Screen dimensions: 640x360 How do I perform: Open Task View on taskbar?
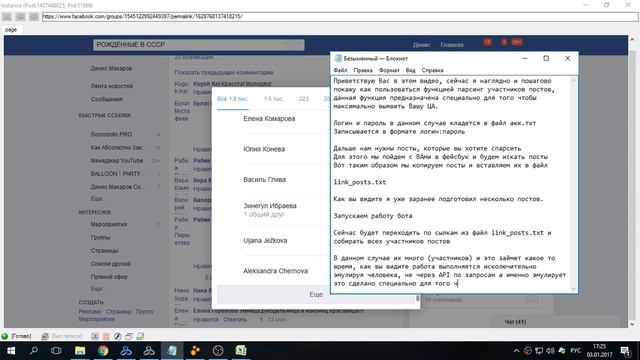pyautogui.click(x=56, y=351)
